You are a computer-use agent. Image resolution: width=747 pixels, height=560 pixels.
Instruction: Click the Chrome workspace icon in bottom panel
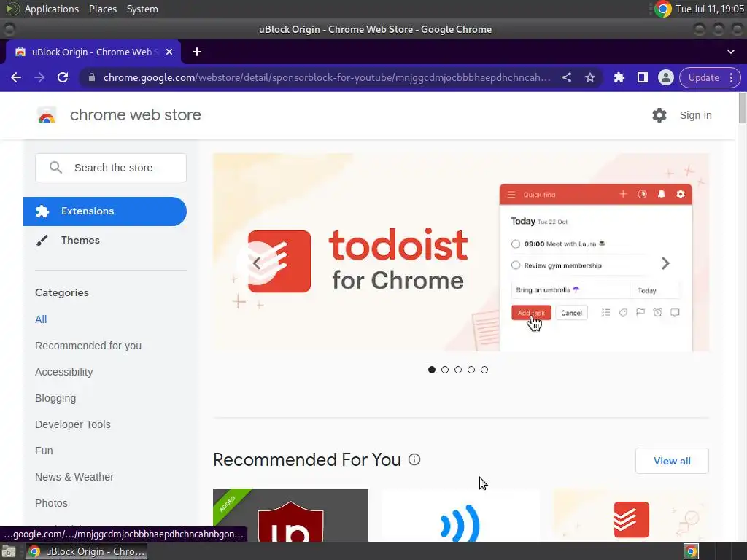point(692,551)
